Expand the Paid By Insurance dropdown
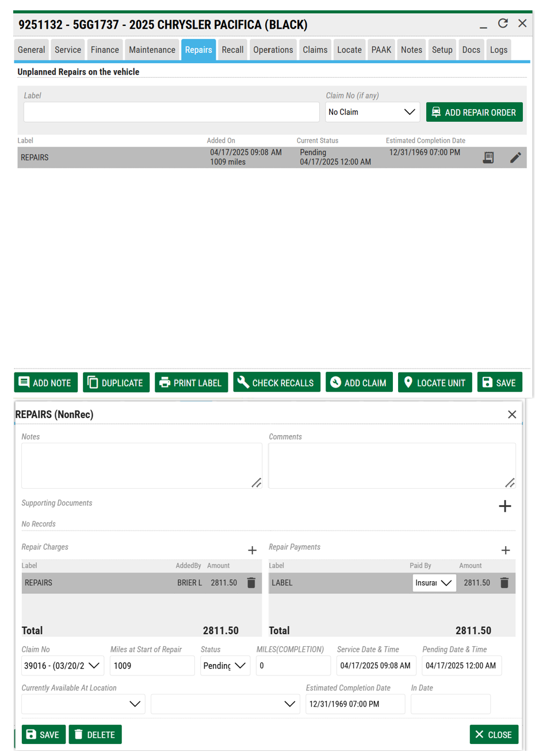 pos(434,583)
